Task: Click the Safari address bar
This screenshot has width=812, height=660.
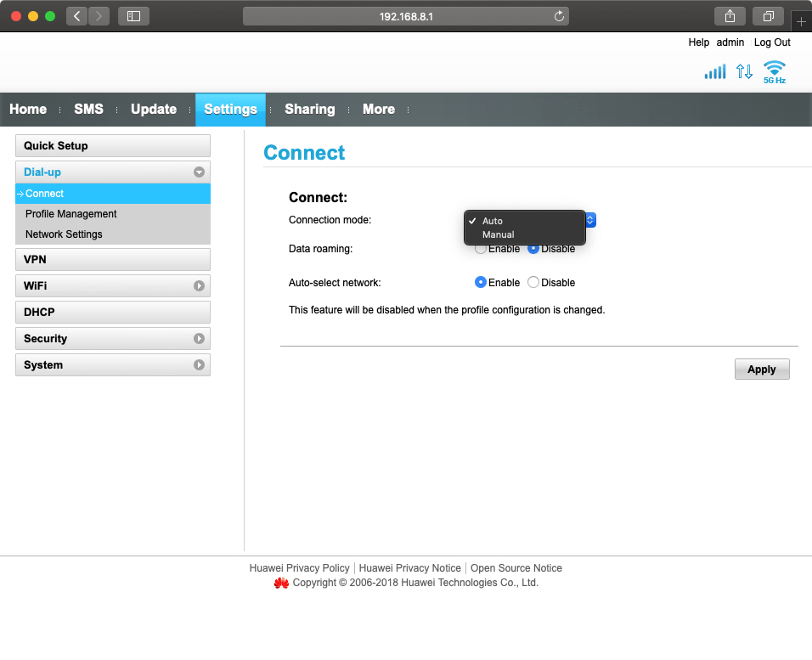Action: (x=406, y=16)
